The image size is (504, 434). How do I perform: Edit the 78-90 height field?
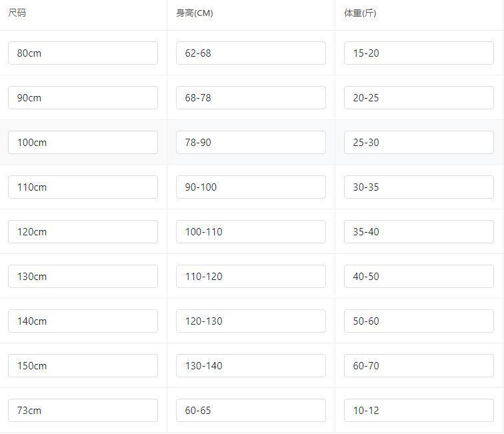pyautogui.click(x=251, y=143)
